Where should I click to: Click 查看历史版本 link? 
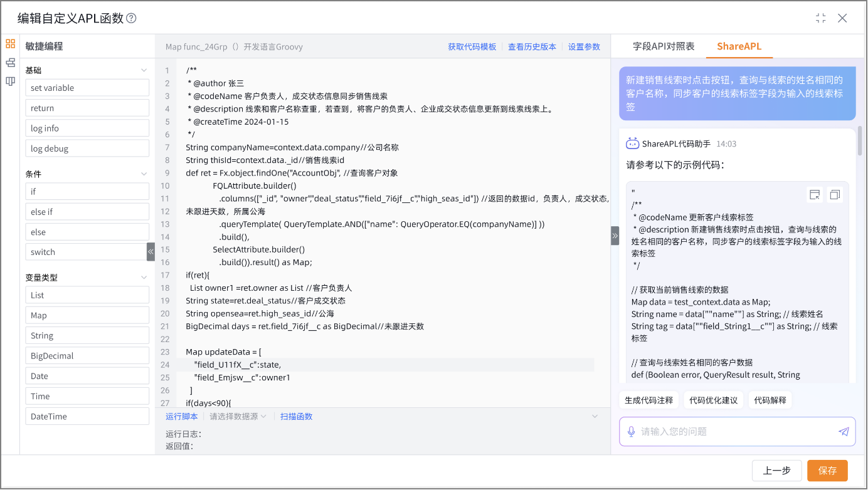532,47
